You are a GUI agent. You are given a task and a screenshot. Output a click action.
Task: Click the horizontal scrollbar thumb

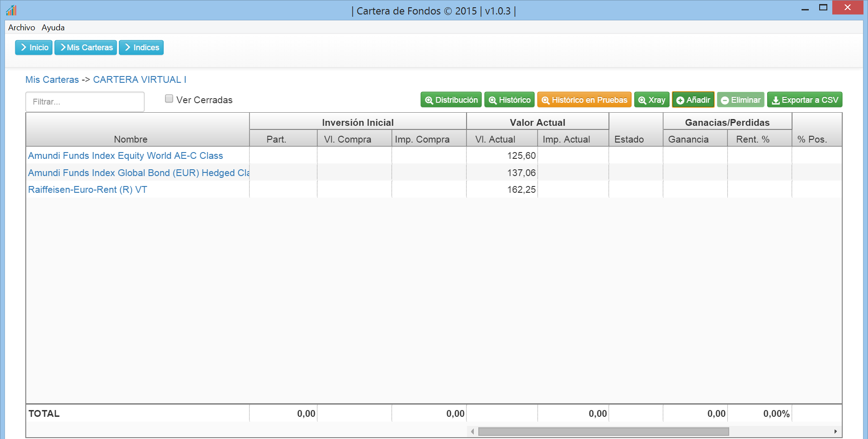[x=604, y=432]
